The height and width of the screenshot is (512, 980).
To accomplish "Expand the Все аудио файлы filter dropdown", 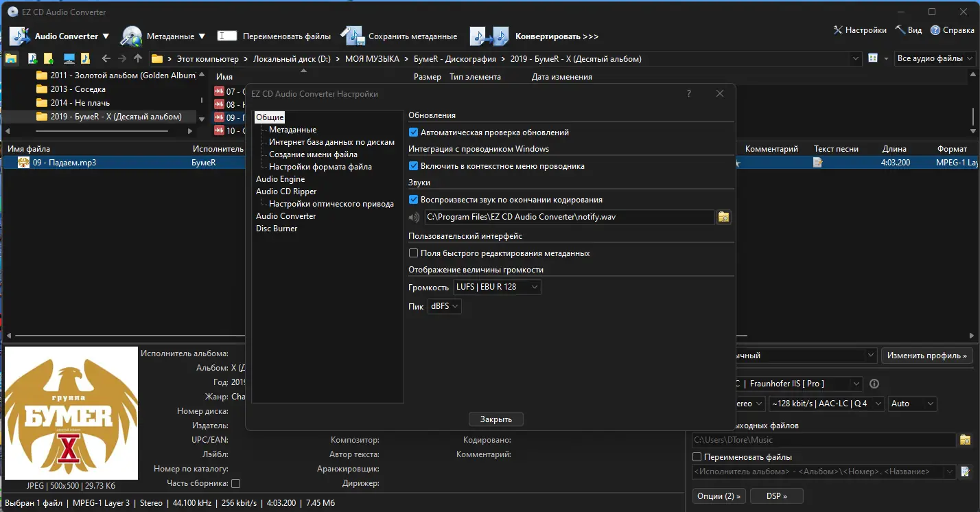I will point(936,58).
